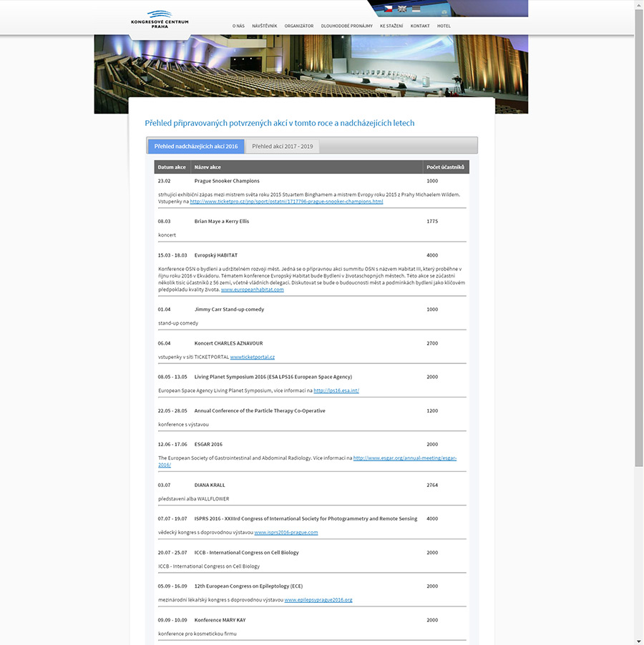Screen dimensions: 644x645
Task: Click the Jimmy Carr Stand-up comedy title
Action: pyautogui.click(x=229, y=310)
